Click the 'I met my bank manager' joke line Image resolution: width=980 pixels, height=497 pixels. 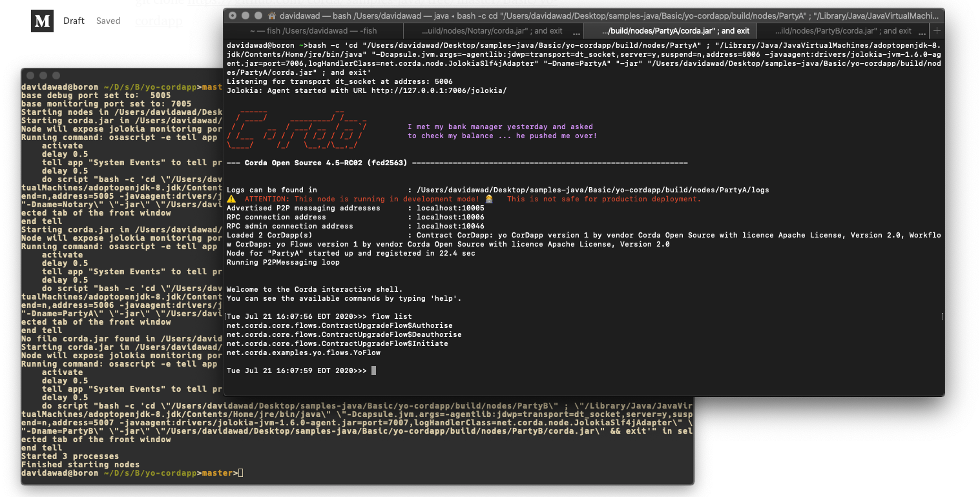(x=500, y=127)
